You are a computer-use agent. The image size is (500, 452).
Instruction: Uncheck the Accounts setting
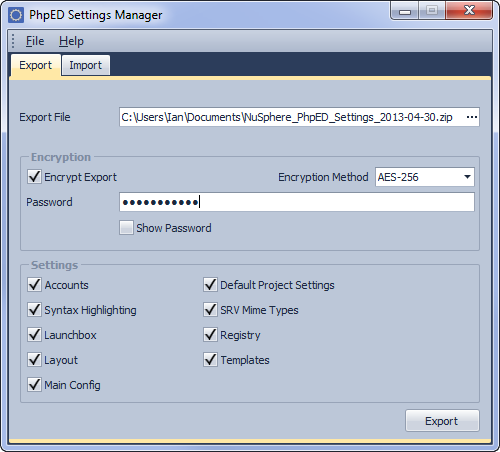click(34, 285)
